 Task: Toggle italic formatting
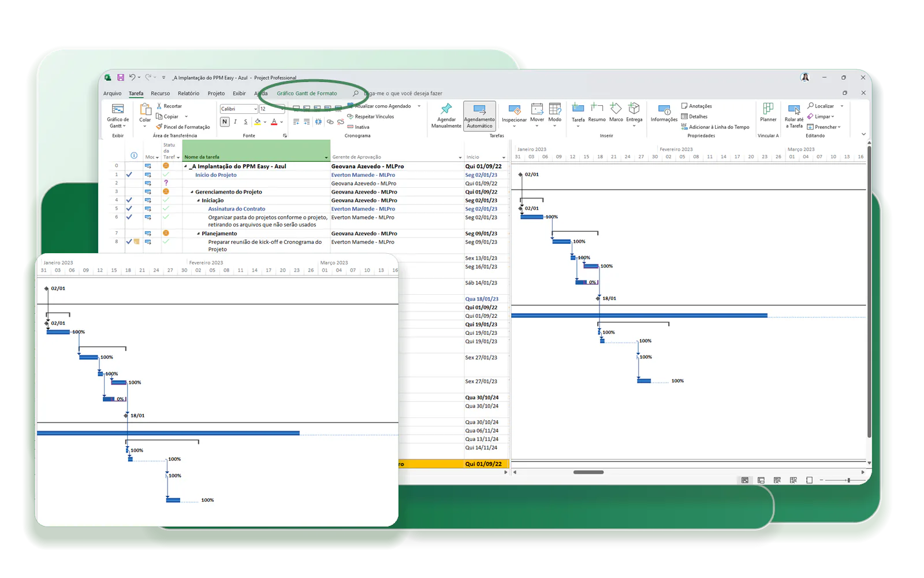235,122
